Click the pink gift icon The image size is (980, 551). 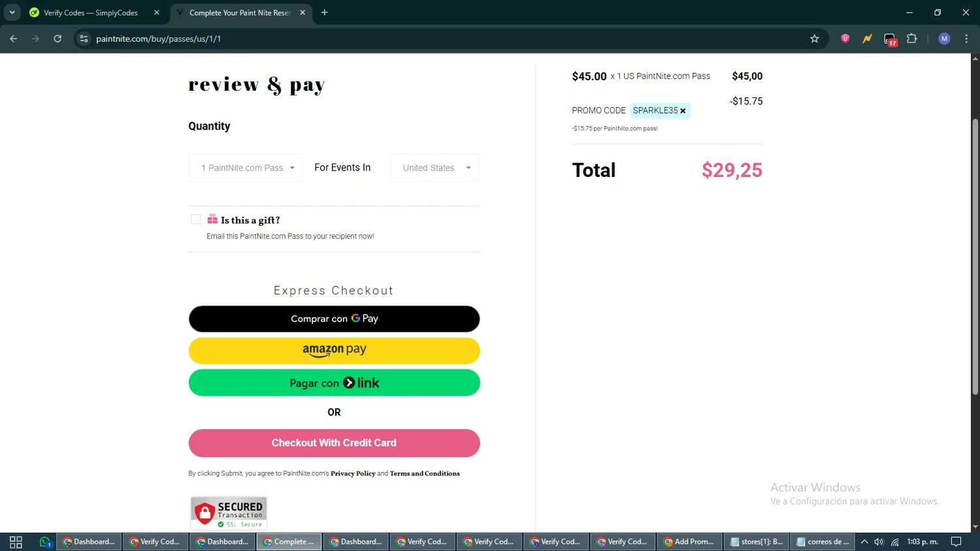pos(212,219)
